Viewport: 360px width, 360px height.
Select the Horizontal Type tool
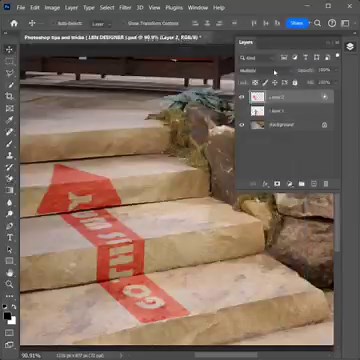click(x=9, y=237)
